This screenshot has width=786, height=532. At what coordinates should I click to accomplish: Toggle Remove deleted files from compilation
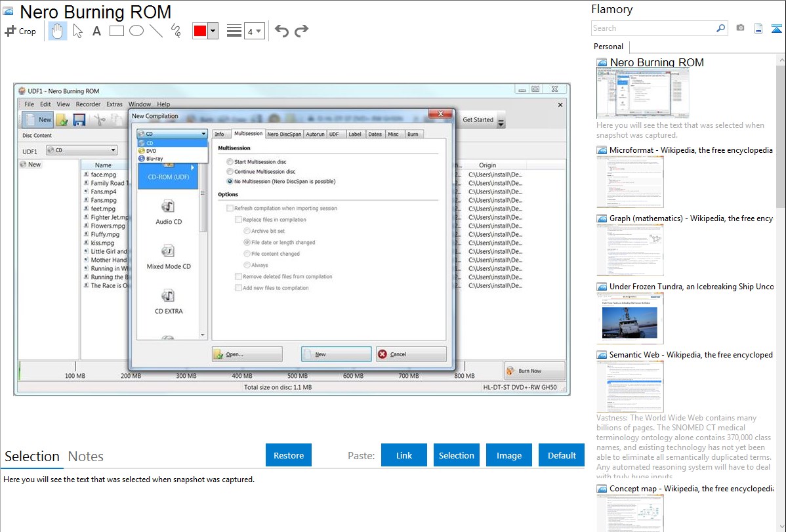[x=238, y=276]
